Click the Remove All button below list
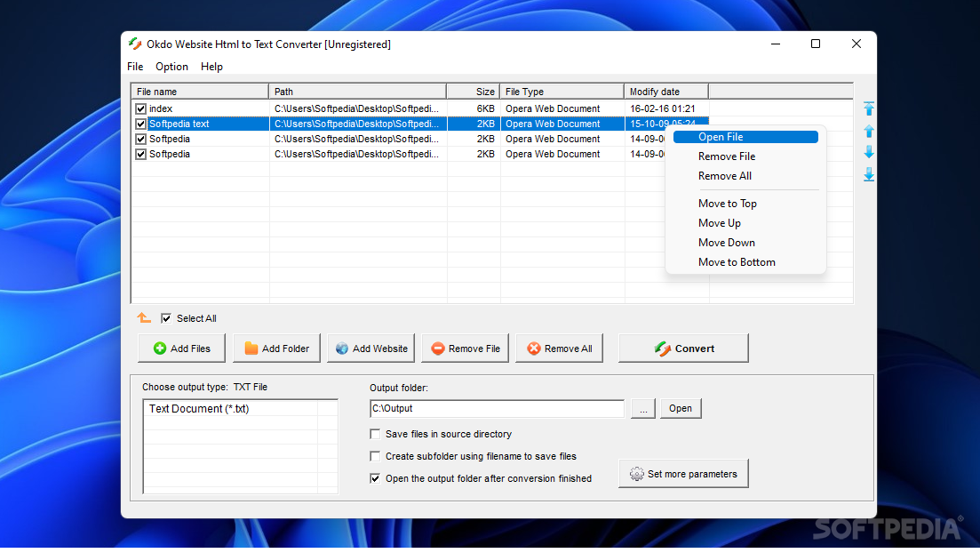Screen dimensions: 980x553 (x=560, y=349)
